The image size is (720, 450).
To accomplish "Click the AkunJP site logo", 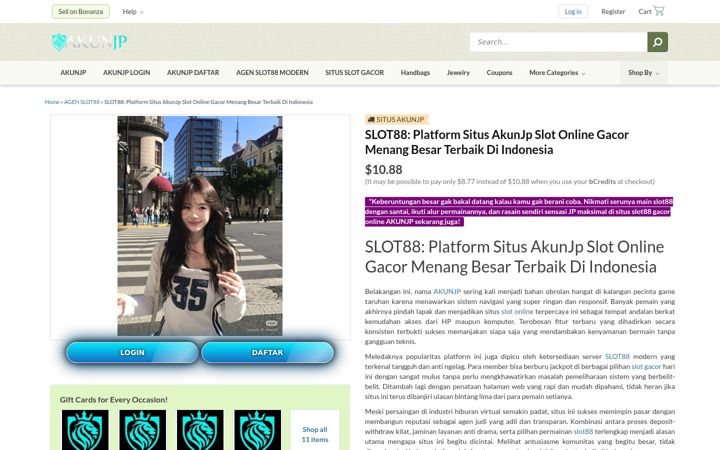I will (90, 42).
